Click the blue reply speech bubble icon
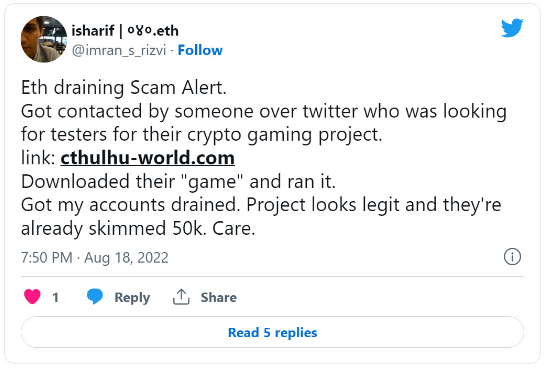Viewport: 545px width, 370px height. coord(95,296)
